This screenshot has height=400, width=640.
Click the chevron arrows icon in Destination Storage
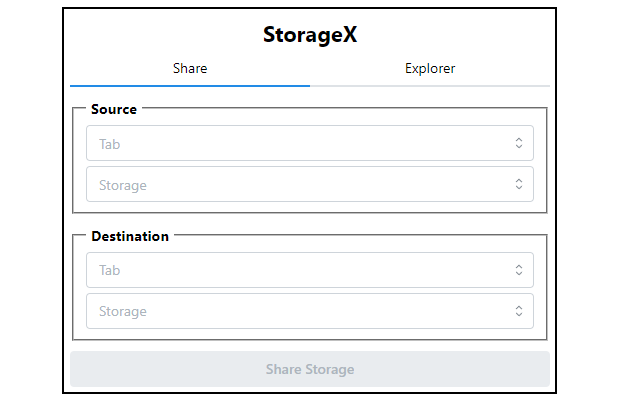(519, 311)
